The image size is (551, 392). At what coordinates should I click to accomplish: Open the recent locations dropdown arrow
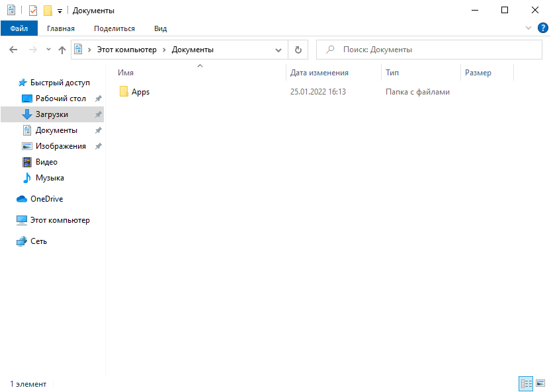pos(48,50)
